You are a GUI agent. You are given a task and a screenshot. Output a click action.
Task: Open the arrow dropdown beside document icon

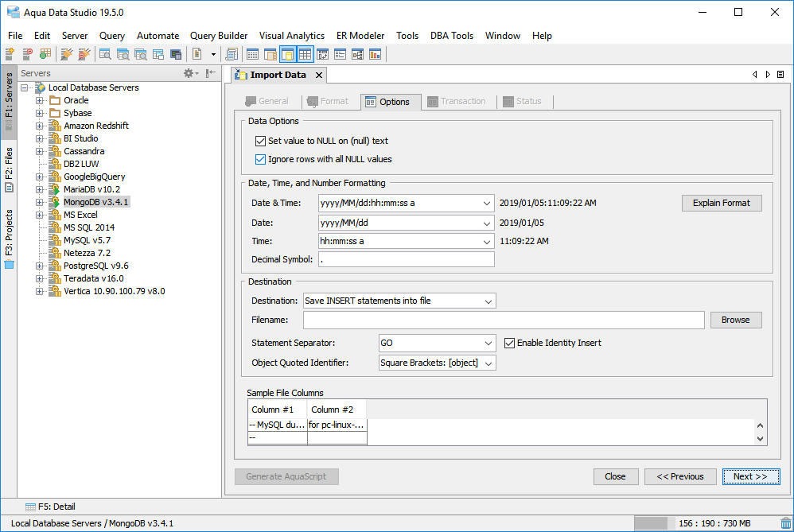tap(213, 54)
